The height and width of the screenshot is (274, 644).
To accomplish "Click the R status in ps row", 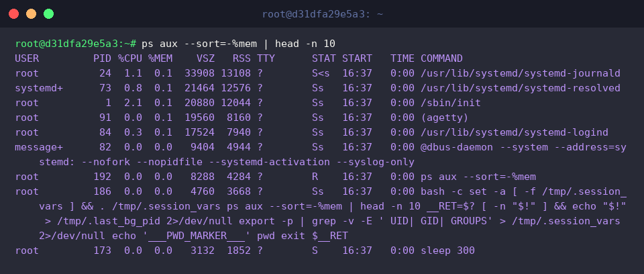I will click(315, 177).
